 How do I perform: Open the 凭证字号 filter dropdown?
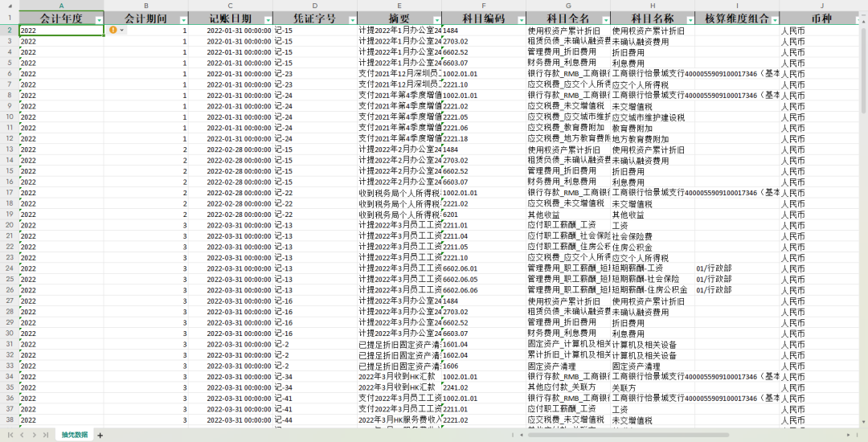(x=353, y=20)
